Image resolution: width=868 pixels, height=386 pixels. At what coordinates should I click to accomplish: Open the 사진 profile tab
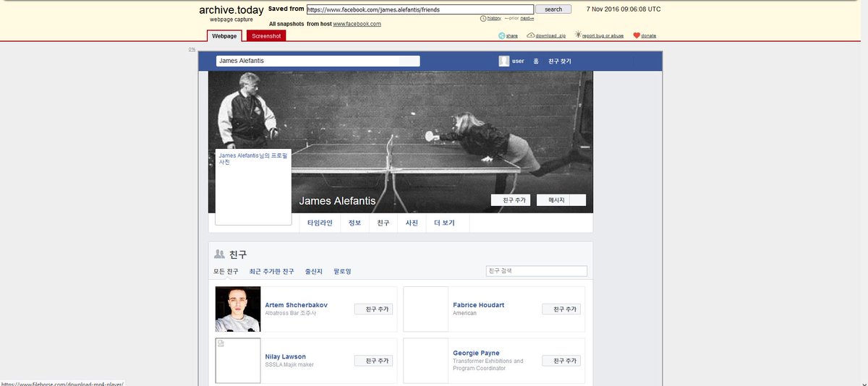tap(412, 223)
